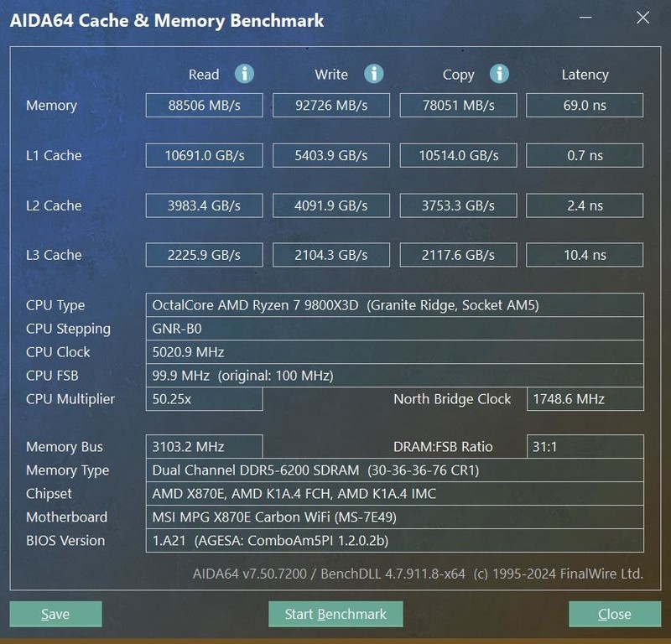
Task: Minimize the AIDA64 benchmark window
Action: (584, 17)
